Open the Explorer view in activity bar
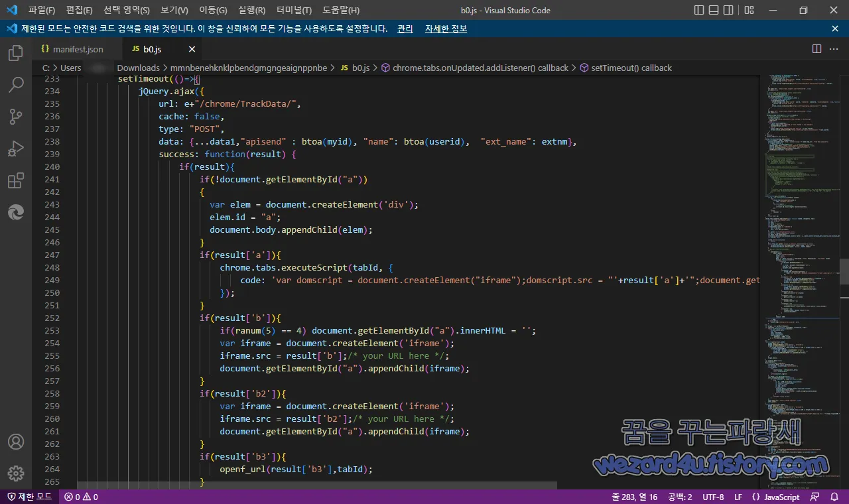The height and width of the screenshot is (504, 849). (x=16, y=53)
